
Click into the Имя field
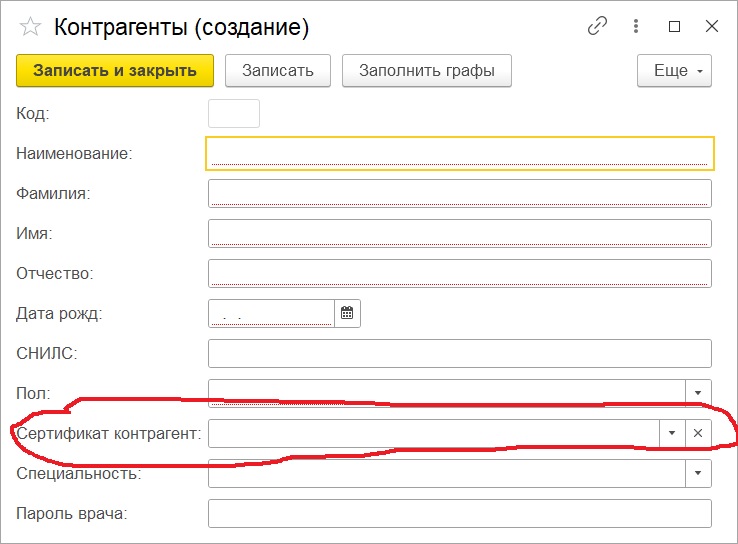460,233
